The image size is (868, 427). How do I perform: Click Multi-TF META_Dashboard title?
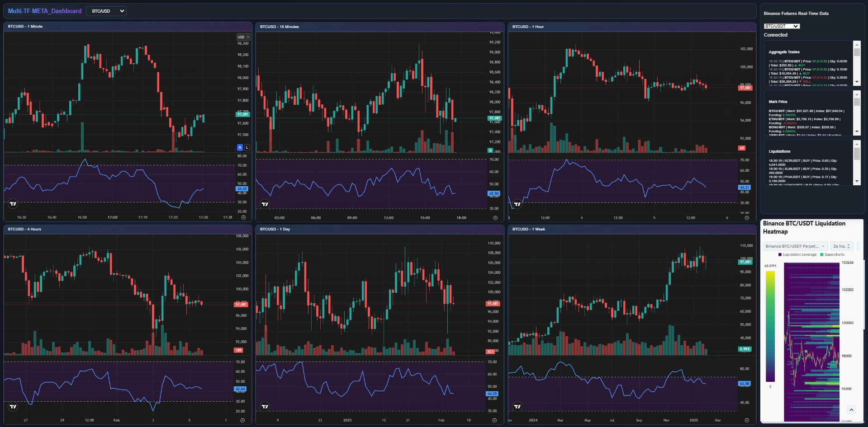click(x=45, y=11)
